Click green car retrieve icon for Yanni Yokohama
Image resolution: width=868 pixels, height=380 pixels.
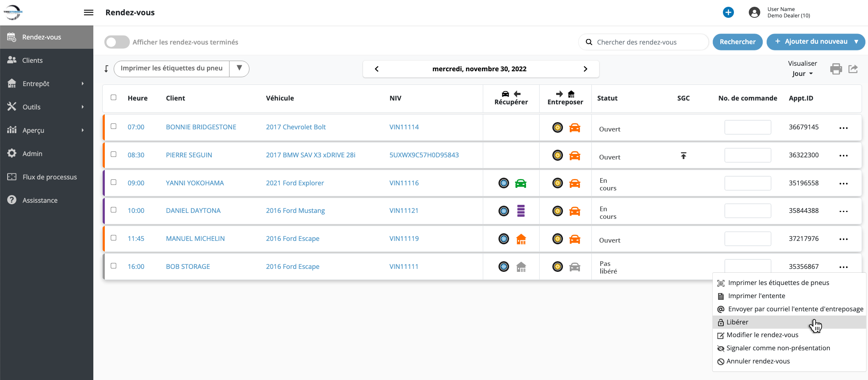coord(521,183)
